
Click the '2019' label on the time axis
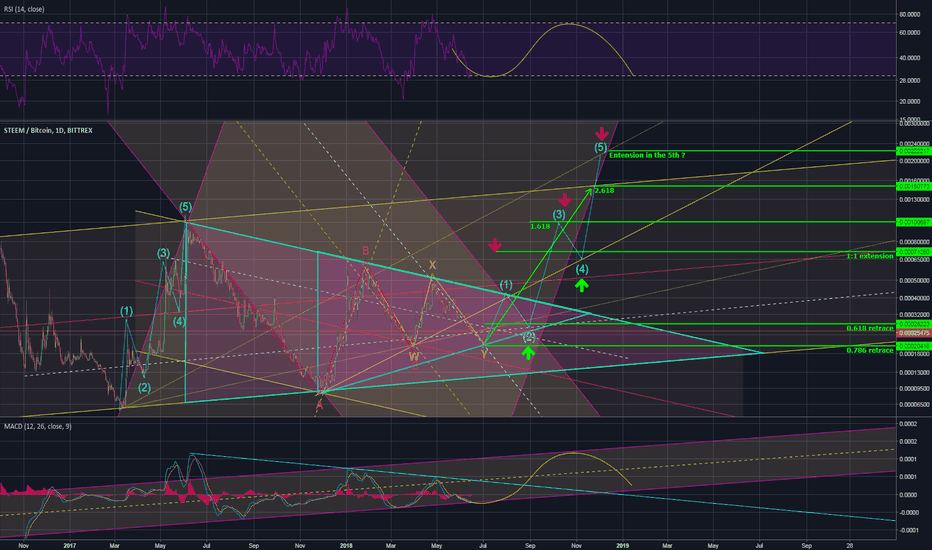(x=622, y=545)
